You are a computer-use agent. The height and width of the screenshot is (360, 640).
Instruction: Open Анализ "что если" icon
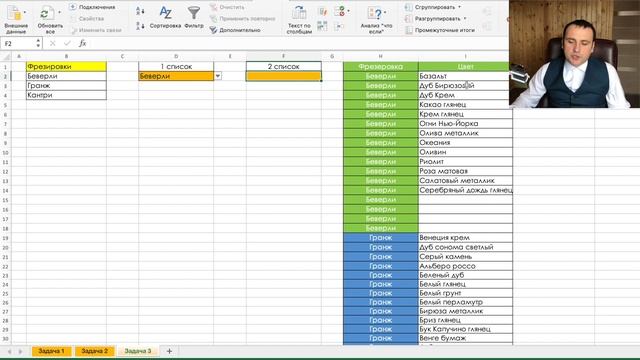click(375, 13)
